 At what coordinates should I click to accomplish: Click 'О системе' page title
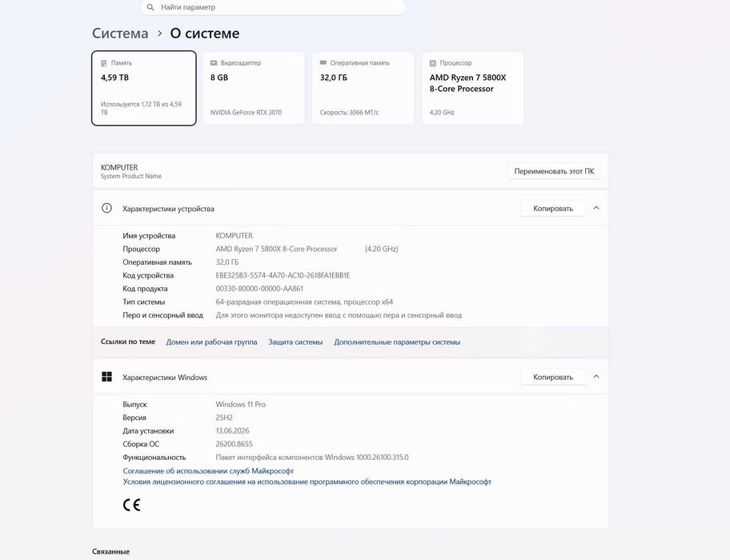point(205,34)
